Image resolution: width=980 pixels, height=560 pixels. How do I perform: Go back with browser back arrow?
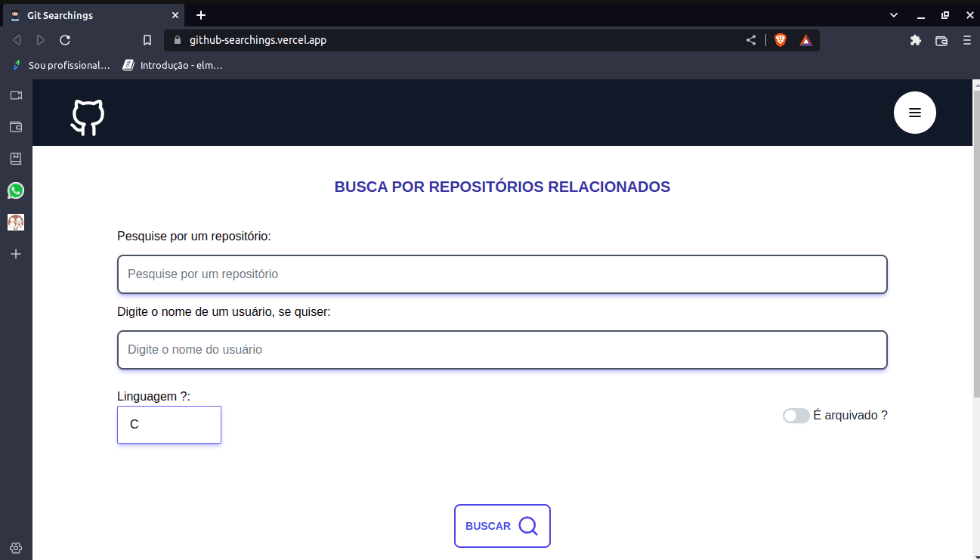click(x=17, y=40)
